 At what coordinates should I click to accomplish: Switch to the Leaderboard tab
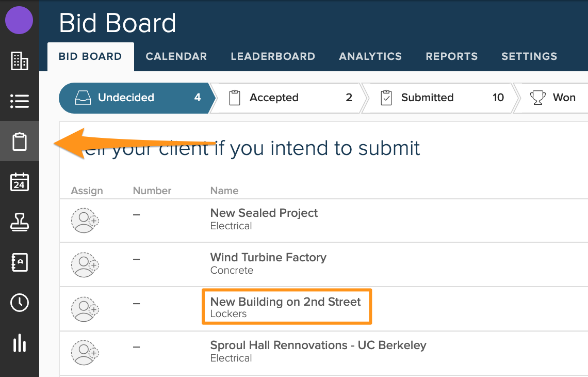tap(273, 56)
